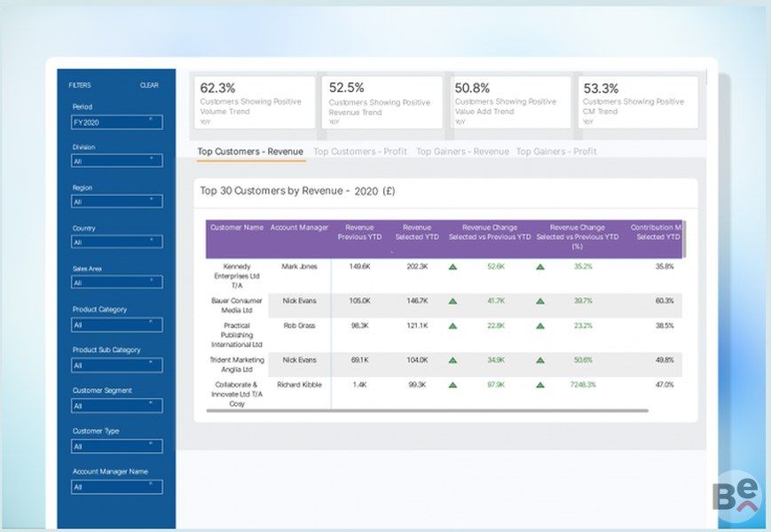Click green arrow beside 97.9K revenue change
The image size is (771, 532).
click(452, 385)
